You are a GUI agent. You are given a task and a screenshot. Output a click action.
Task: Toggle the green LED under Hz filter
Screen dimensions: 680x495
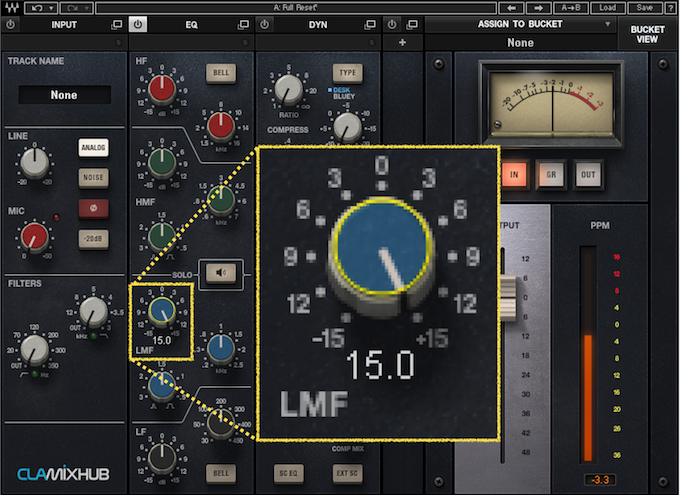(35, 374)
